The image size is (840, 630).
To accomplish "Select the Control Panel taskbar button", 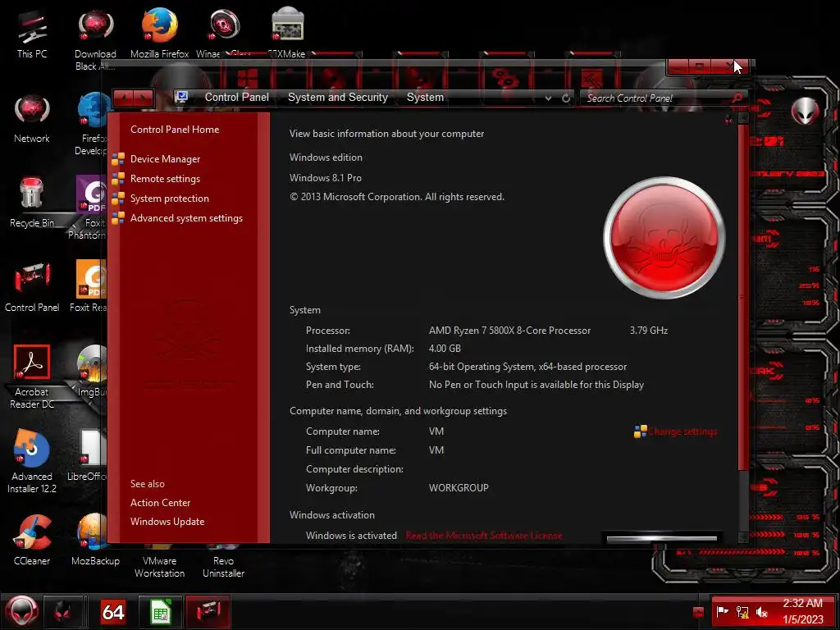I will 208,611.
